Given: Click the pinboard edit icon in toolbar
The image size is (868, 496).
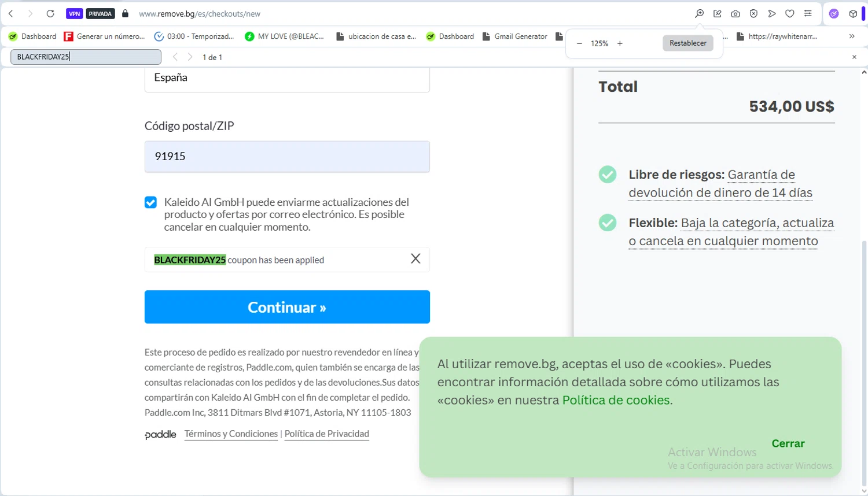Looking at the screenshot, I should 718,14.
